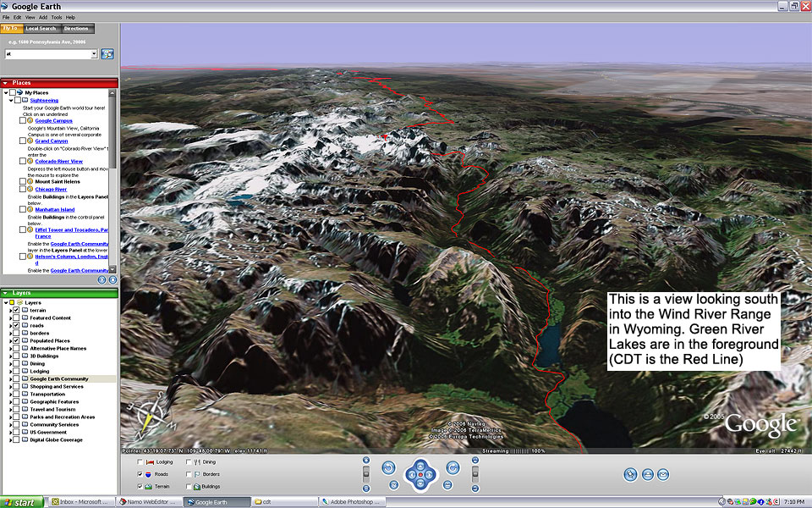This screenshot has width=812, height=508.
Task: Click the roads layer folder icon
Action: point(25,325)
